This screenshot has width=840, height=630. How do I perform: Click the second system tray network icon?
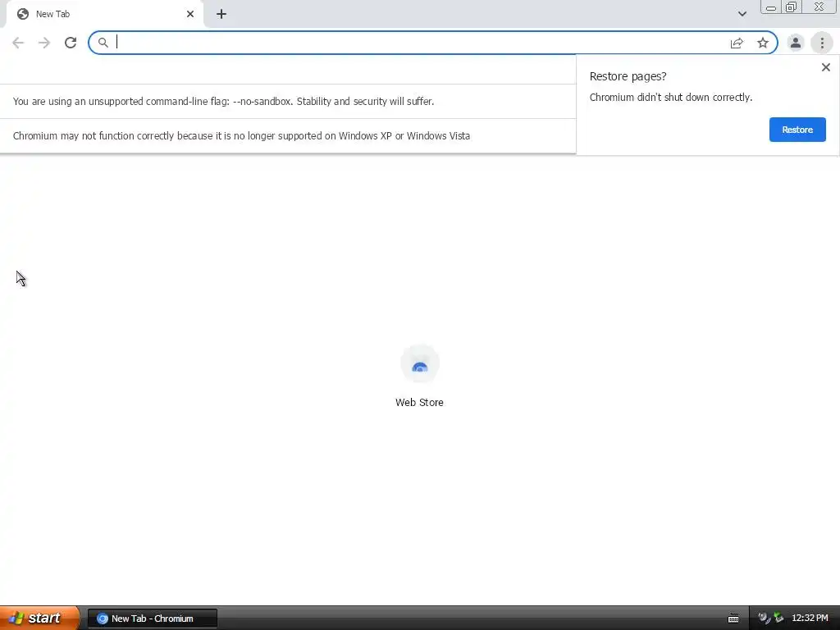point(778,619)
